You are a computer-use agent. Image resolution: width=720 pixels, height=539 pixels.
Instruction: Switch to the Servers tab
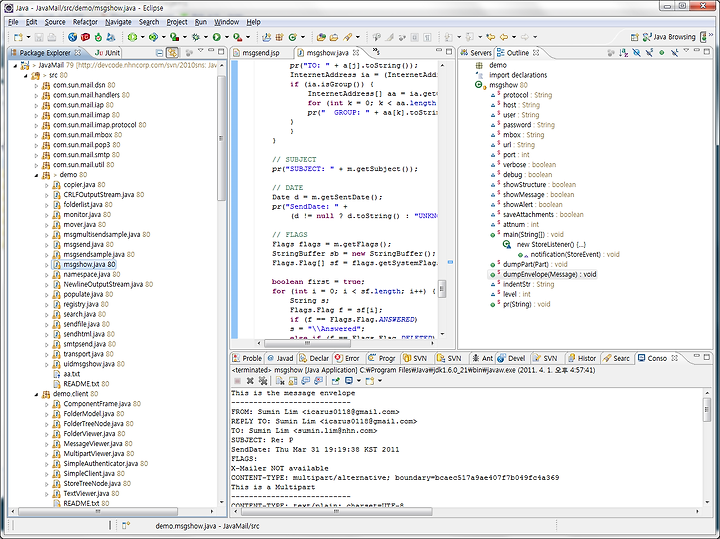pos(476,53)
